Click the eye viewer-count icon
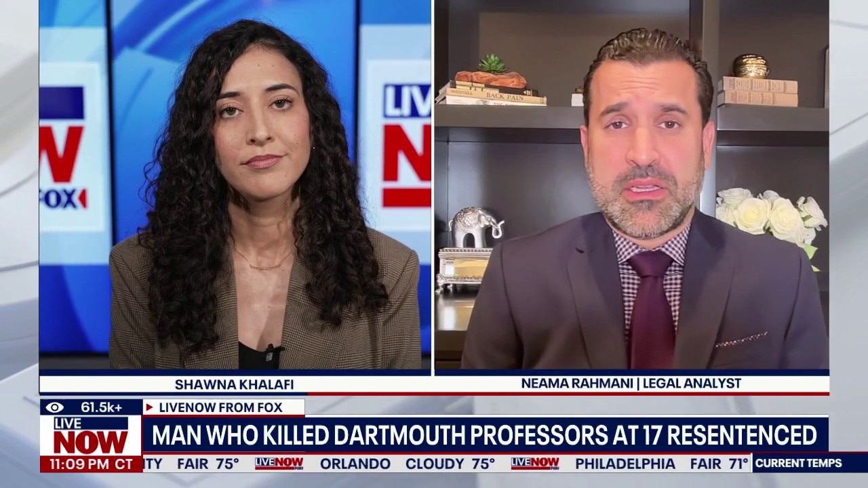The image size is (868, 488). point(55,407)
